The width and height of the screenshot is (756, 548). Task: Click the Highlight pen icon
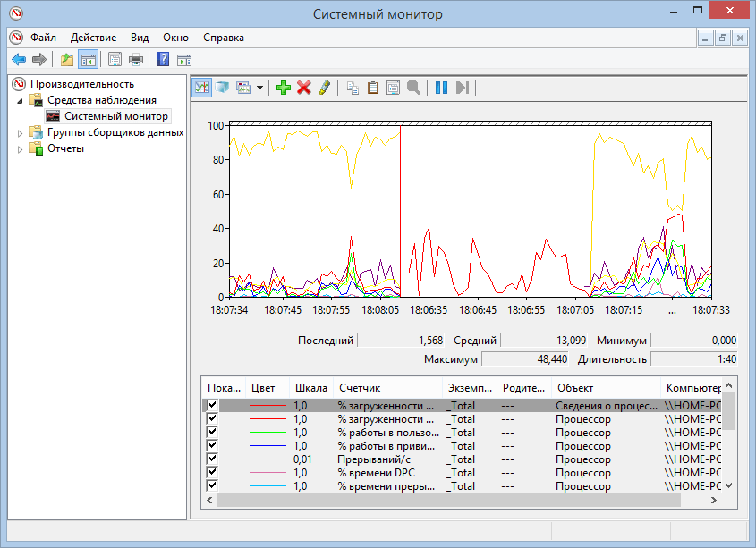coord(324,88)
